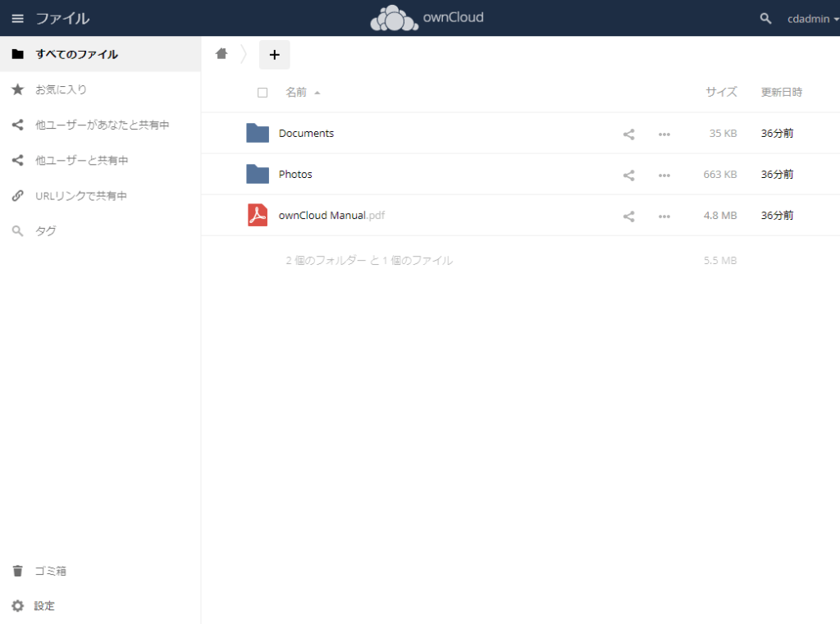Click the Photos 663 KB size
The image size is (840, 624).
[719, 175]
